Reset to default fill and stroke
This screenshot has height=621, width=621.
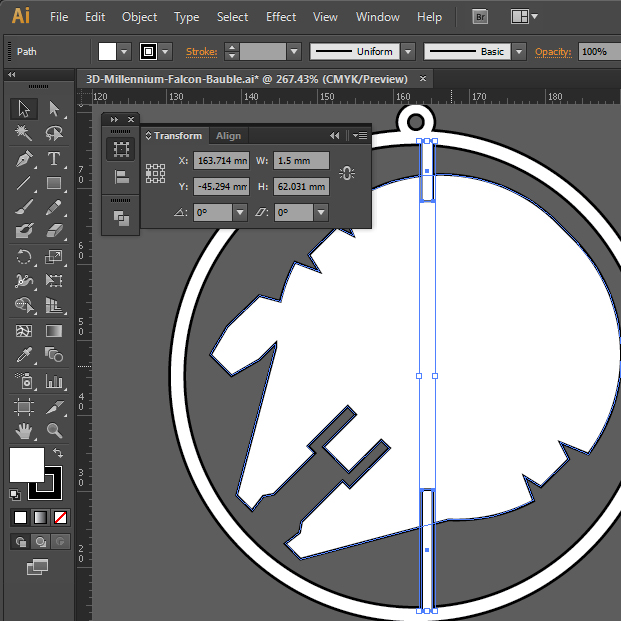tap(15, 495)
